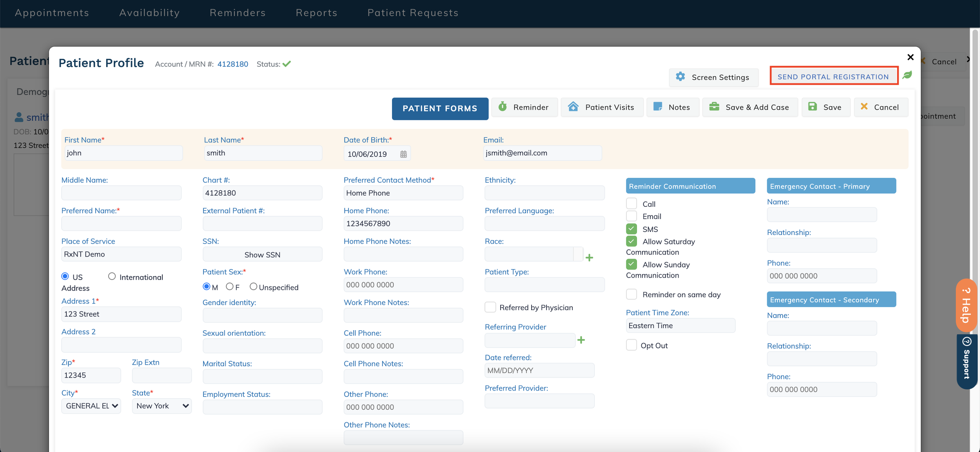Open the Reports menu
The width and height of the screenshot is (980, 452).
point(316,13)
